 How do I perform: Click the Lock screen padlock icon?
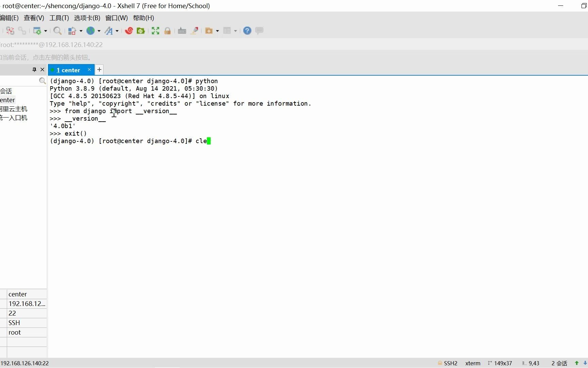click(167, 31)
